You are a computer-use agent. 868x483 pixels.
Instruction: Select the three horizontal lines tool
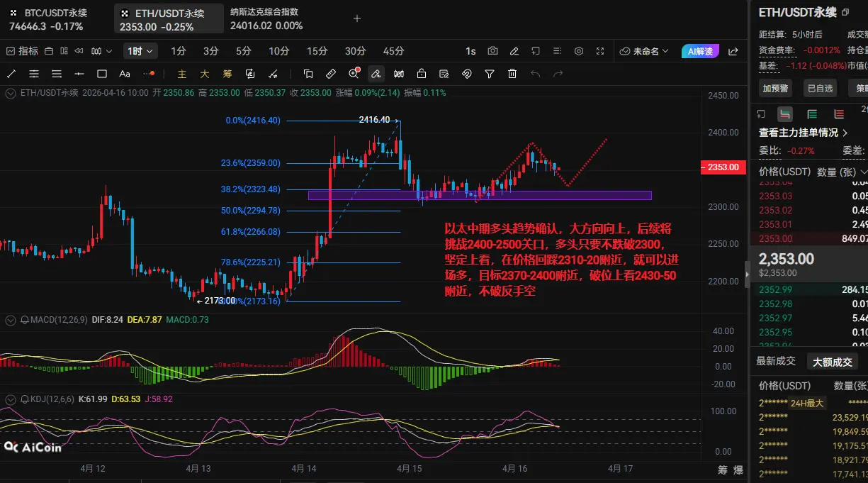tap(57, 74)
